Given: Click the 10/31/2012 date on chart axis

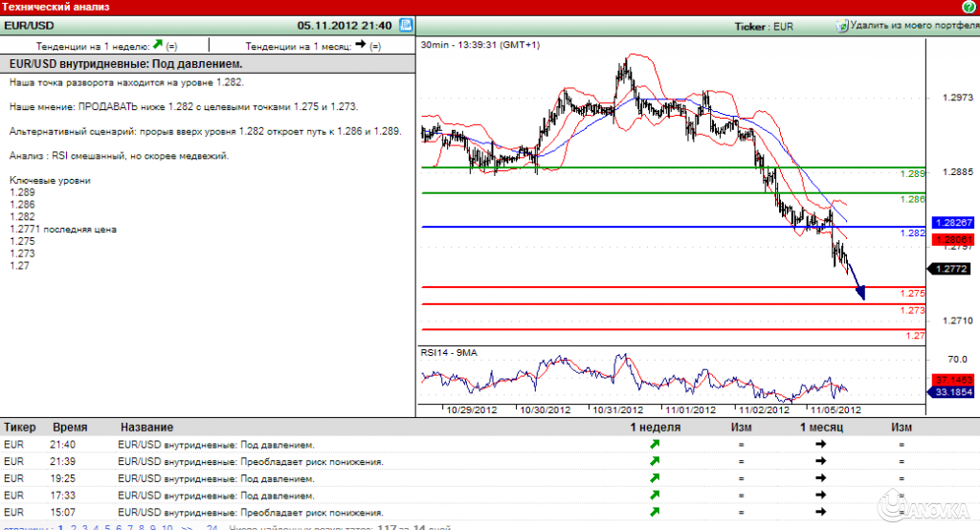Looking at the screenshot, I should 617,410.
